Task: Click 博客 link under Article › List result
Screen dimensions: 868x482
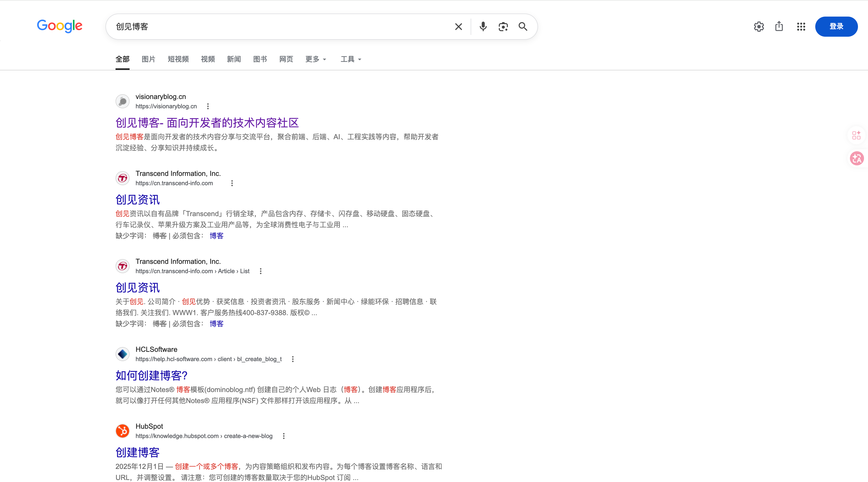Action: 217,324
